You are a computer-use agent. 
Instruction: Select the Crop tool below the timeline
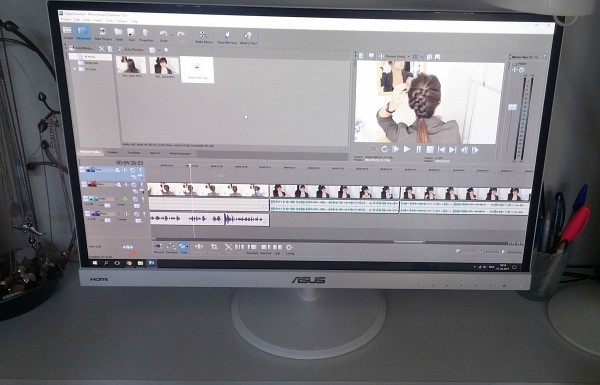point(214,247)
